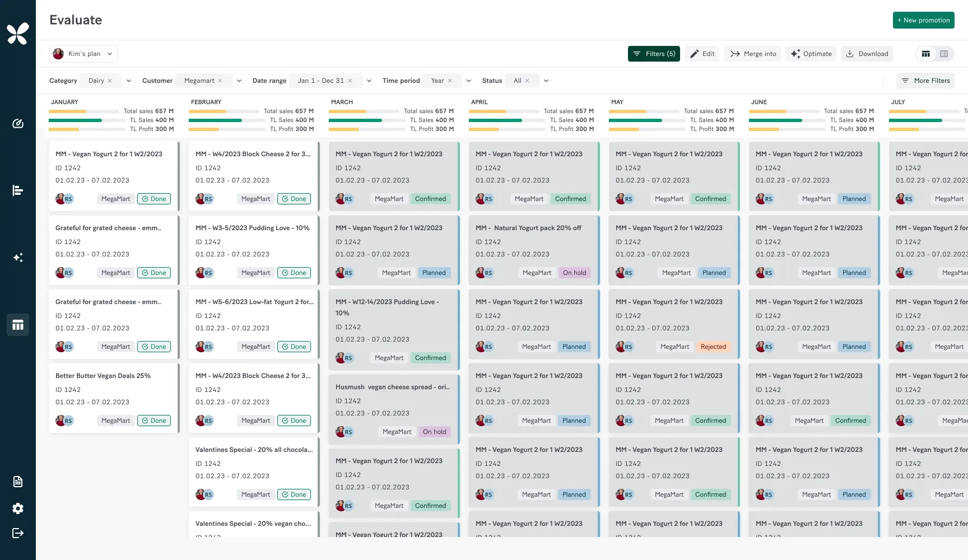Toggle the Filters (5) button
Image resolution: width=968 pixels, height=560 pixels.
click(654, 54)
